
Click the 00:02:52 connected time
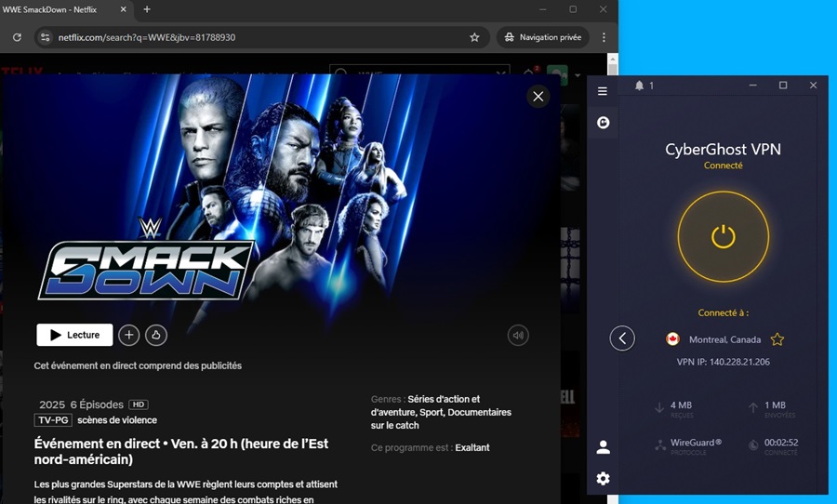pyautogui.click(x=781, y=443)
